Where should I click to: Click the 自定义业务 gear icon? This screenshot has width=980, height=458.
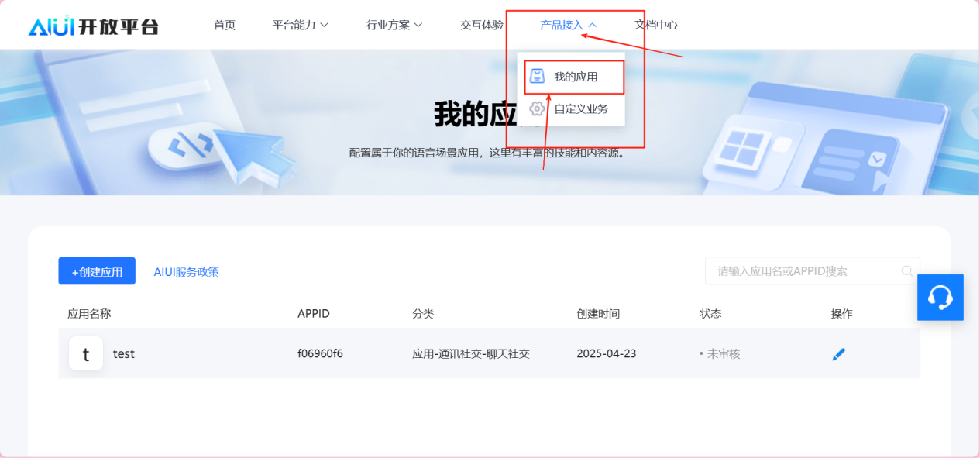point(537,108)
